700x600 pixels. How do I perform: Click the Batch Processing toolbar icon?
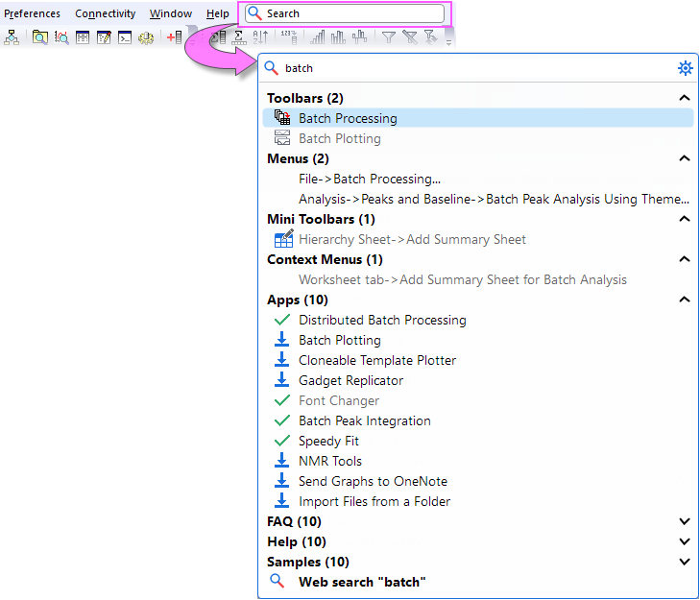282,118
